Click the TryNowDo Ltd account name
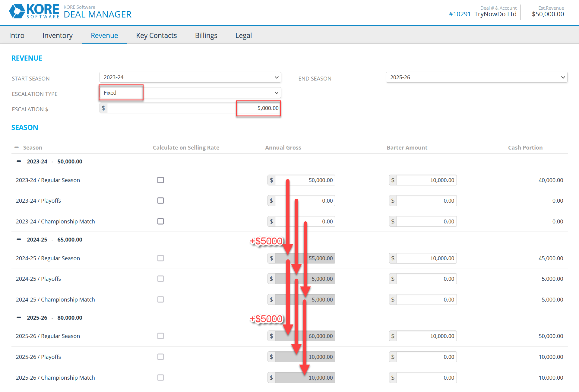 (495, 14)
